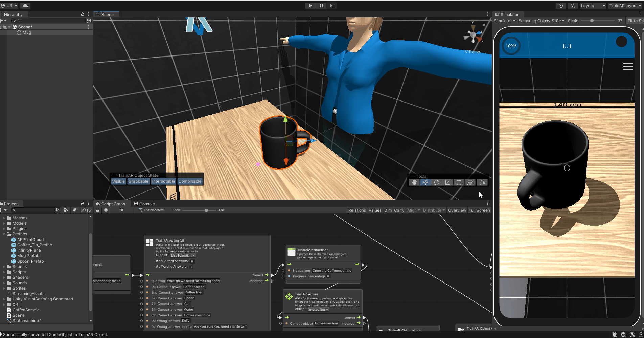The image size is (644, 338).
Task: Click the Overview button
Action: click(x=457, y=210)
